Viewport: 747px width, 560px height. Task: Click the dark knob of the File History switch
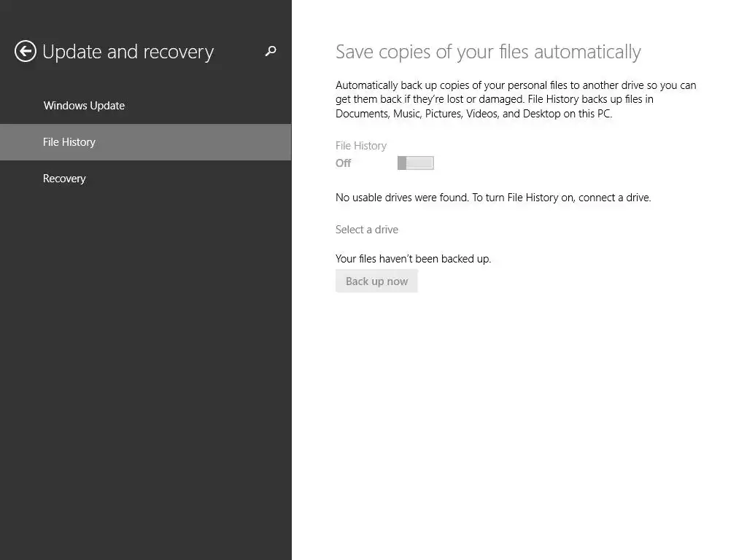tap(402, 163)
